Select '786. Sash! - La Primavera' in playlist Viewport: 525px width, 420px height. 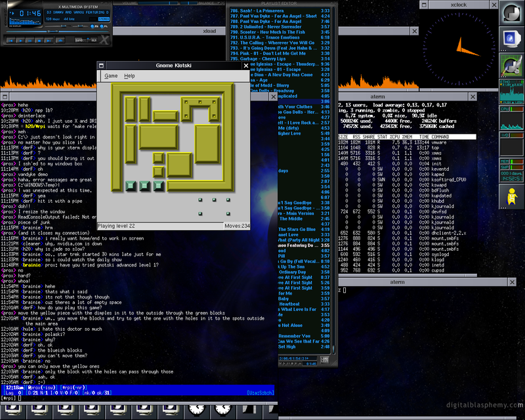tap(280, 10)
